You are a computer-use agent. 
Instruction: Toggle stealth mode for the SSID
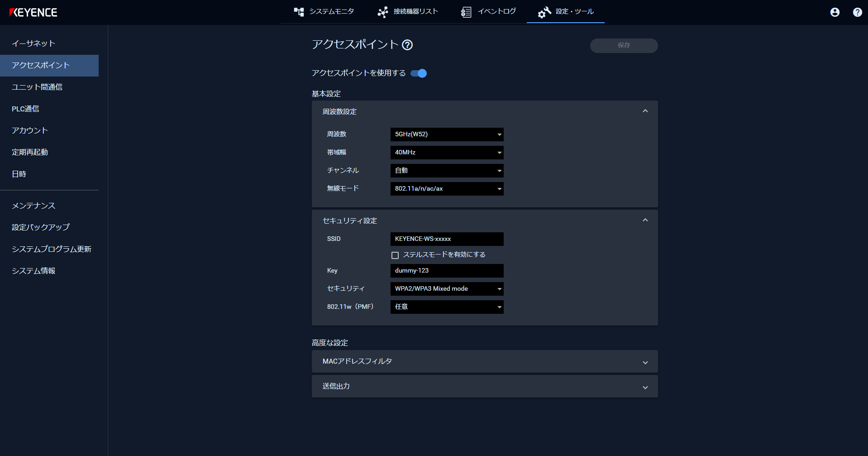point(395,255)
